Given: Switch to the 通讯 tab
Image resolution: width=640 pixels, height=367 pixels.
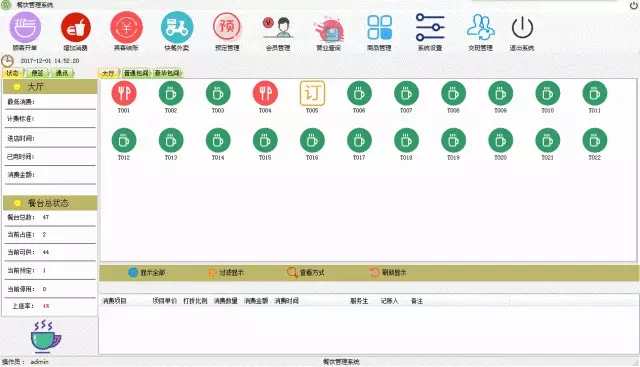Looking at the screenshot, I should [62, 73].
